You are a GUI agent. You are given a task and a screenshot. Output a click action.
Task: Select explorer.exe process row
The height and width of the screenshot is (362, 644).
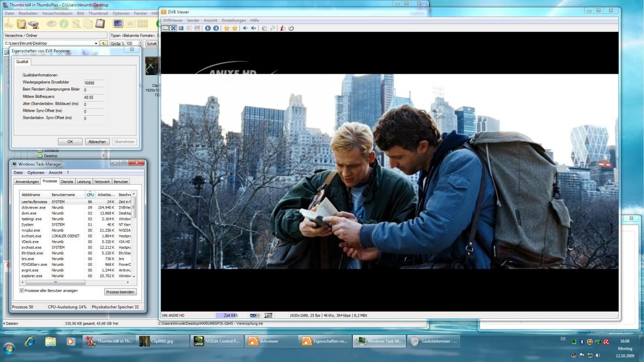(x=76, y=276)
